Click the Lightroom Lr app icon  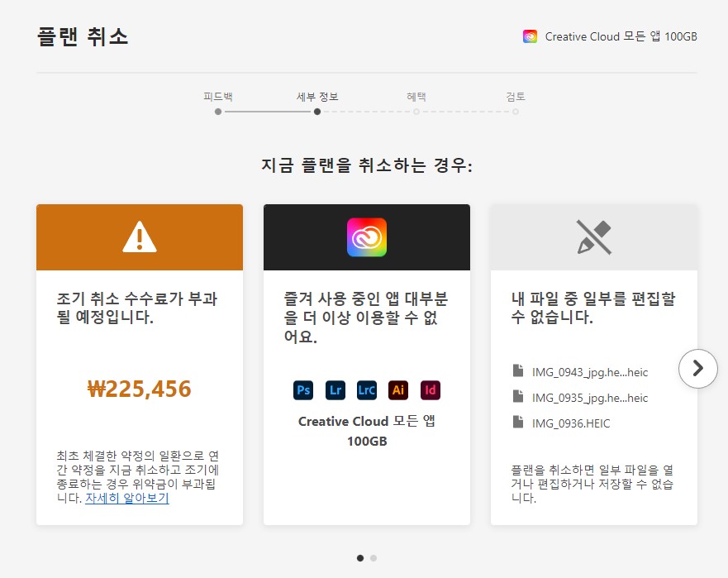(335, 389)
